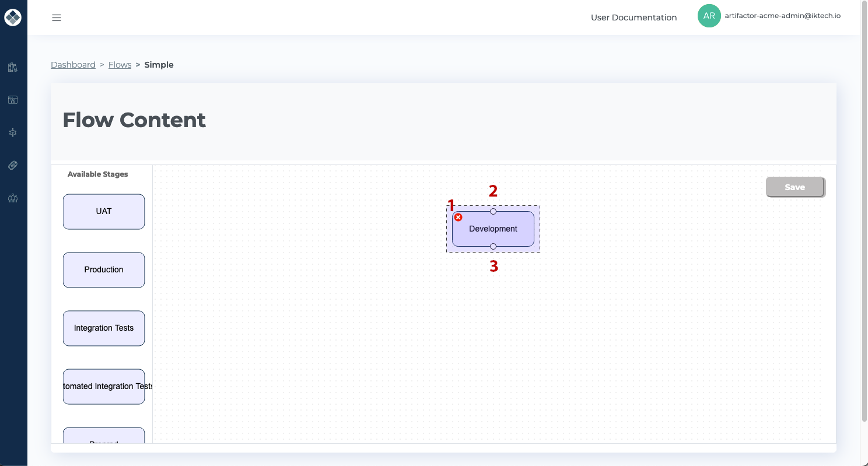Open the Dashboard breadcrumb link
The height and width of the screenshot is (466, 868).
[x=73, y=64]
